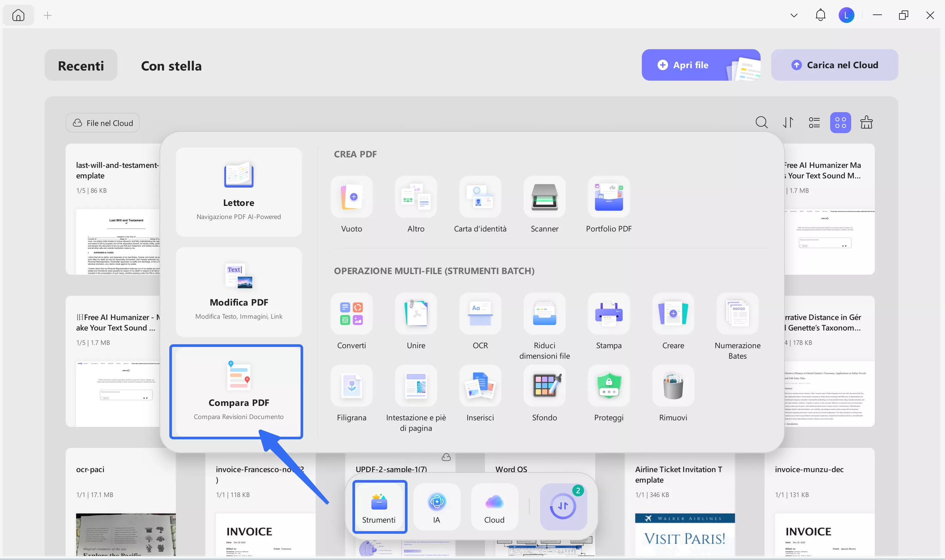Switch to the Con stella tab
945x560 pixels.
pyautogui.click(x=171, y=66)
